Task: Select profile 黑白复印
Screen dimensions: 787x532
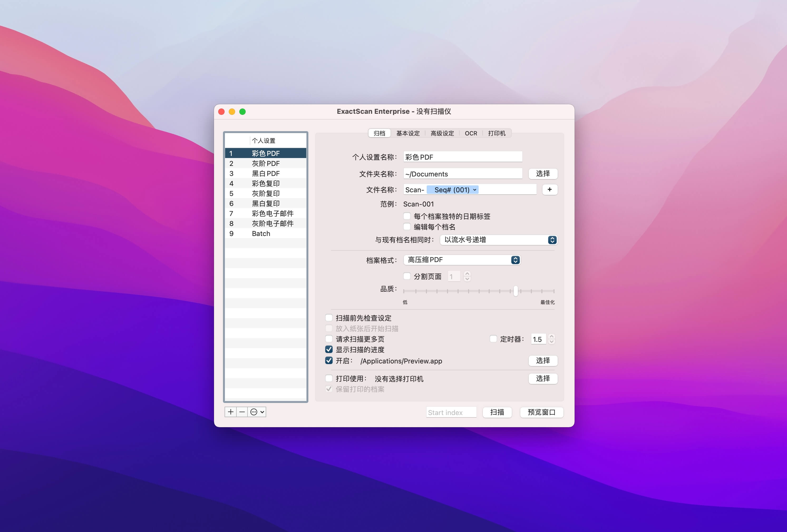Action: point(265,203)
